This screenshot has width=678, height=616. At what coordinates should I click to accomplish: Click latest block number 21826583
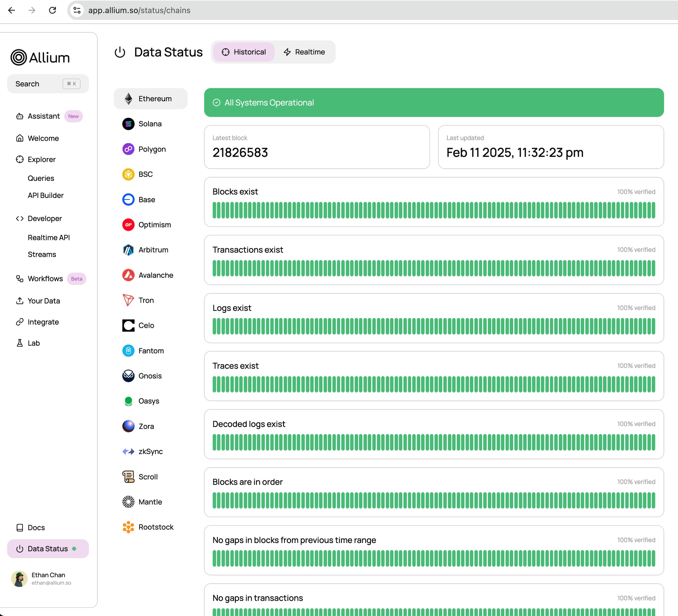coord(240,153)
